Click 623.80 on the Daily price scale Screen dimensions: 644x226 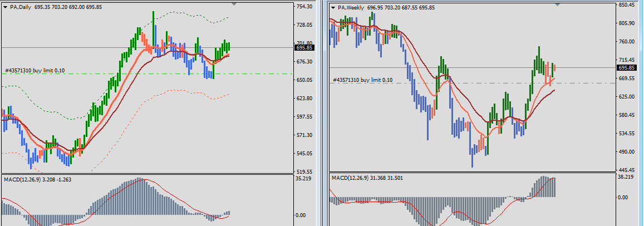click(x=304, y=99)
